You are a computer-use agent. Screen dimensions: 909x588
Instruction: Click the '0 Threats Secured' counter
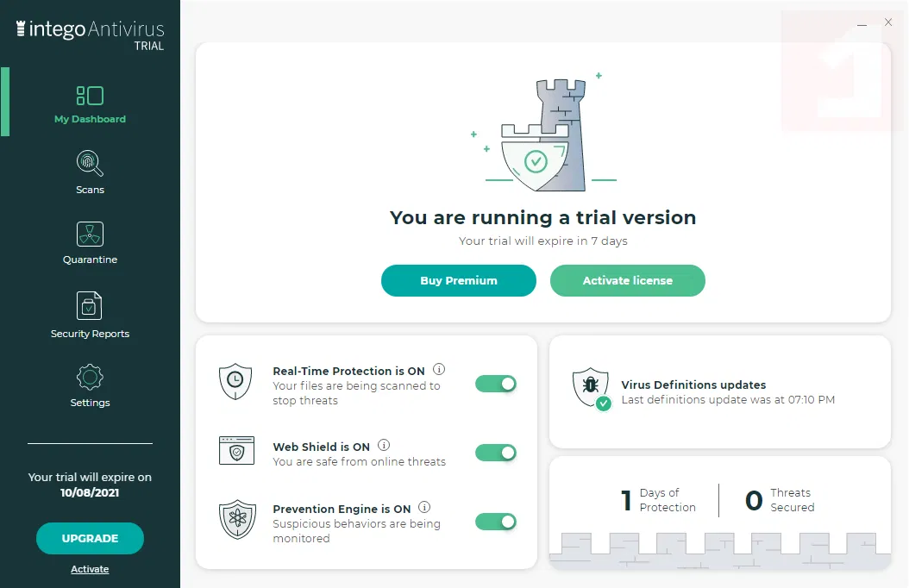point(780,500)
